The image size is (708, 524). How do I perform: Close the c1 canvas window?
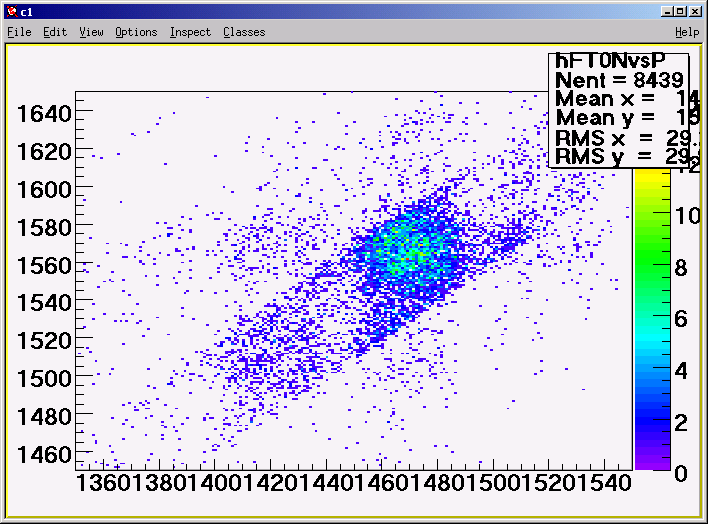(695, 11)
